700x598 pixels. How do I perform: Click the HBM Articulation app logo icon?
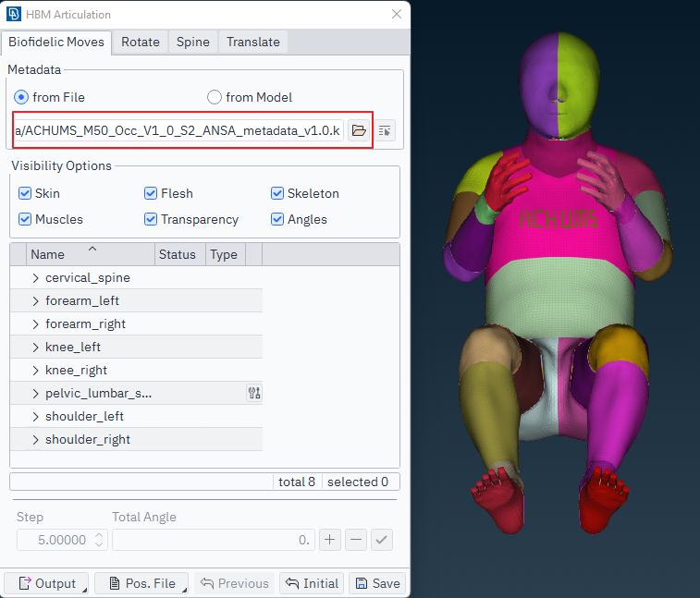(13, 14)
